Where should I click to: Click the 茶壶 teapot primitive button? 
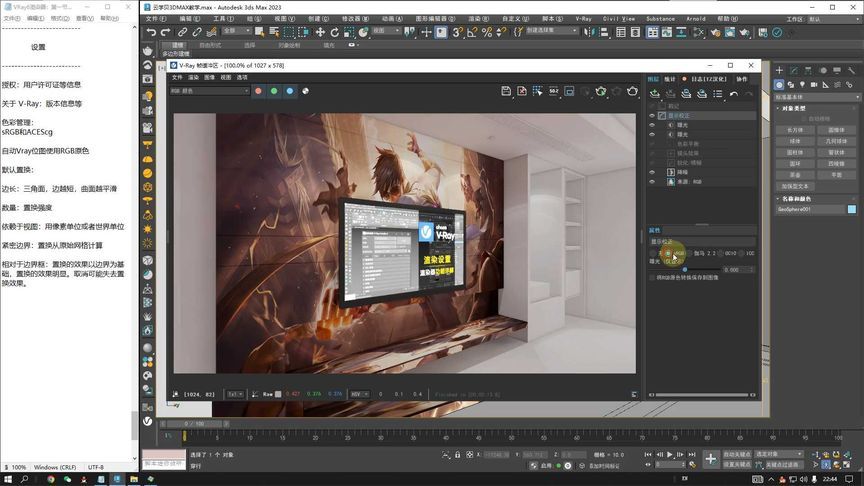click(795, 174)
